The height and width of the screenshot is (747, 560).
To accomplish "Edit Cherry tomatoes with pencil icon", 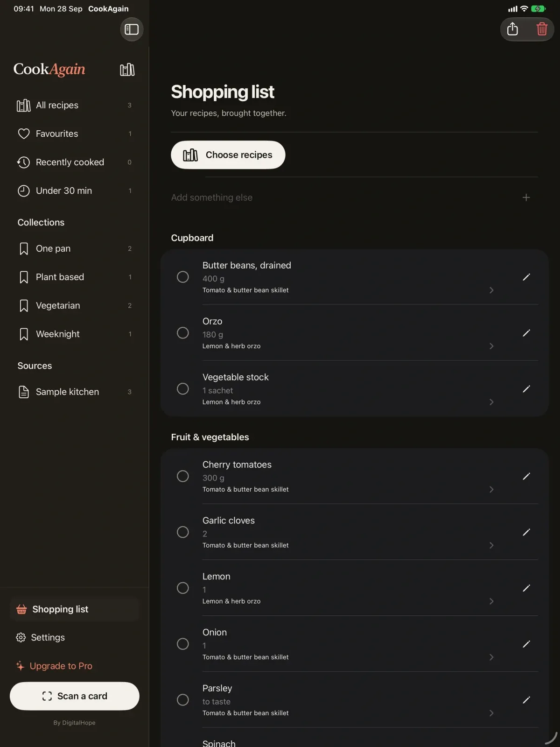I will 526,476.
